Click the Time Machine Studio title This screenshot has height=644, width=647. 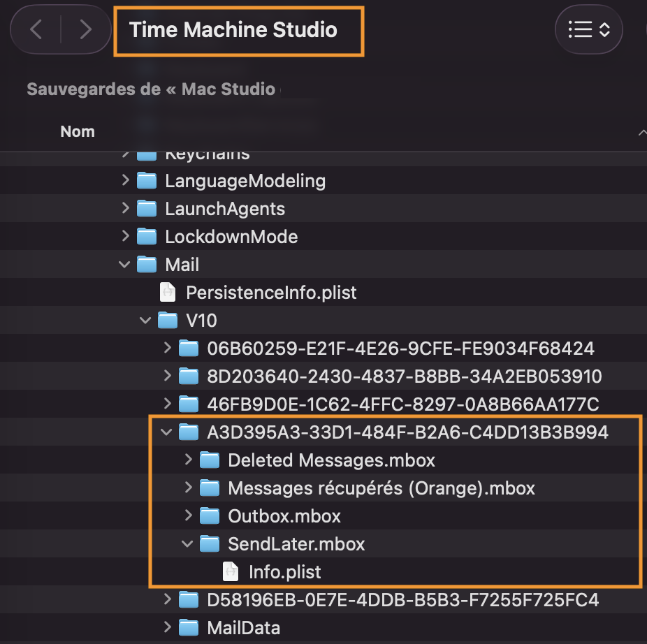(x=233, y=30)
